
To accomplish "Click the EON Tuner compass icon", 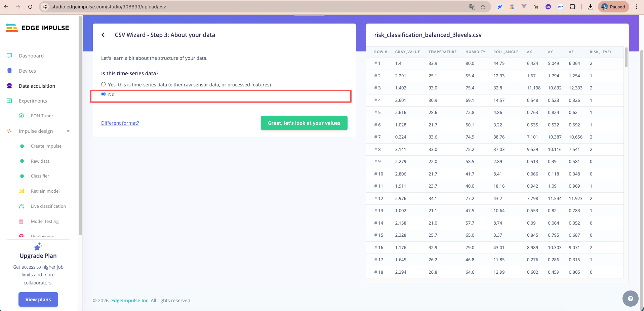I will (x=22, y=116).
